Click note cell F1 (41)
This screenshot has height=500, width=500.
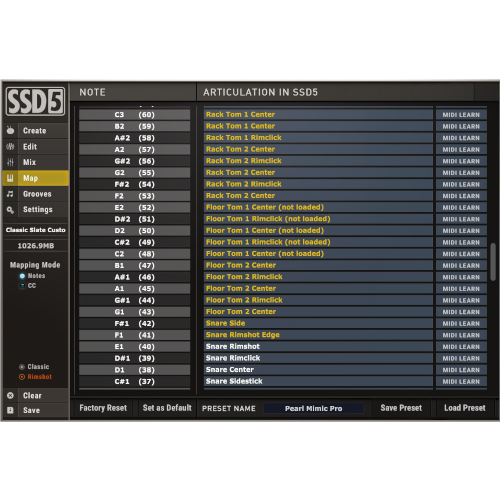[x=135, y=335]
